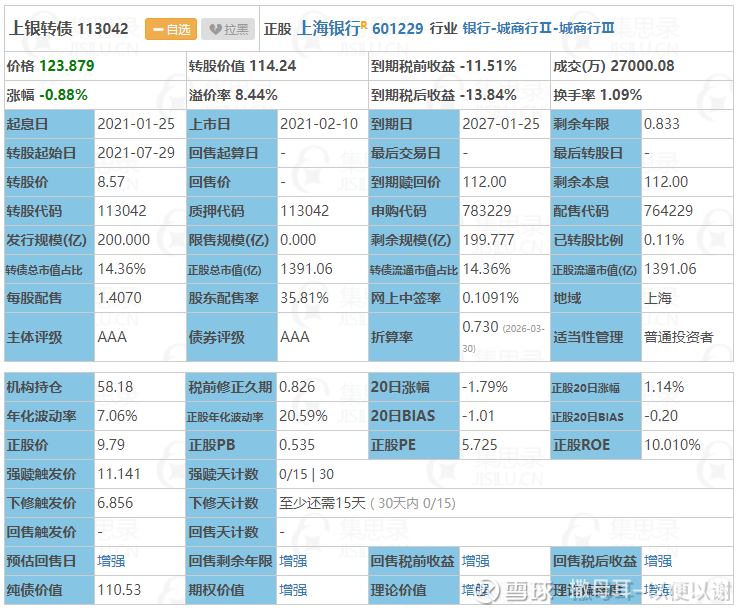
Task: Open the 银行-城商行Ⅱ-城商行Ⅲ industry link
Action: (538, 28)
